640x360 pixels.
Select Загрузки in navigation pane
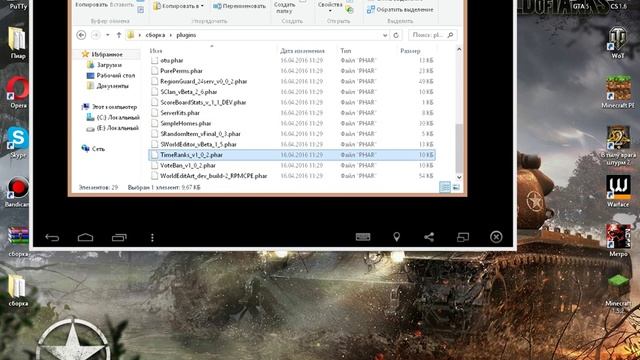click(x=104, y=64)
